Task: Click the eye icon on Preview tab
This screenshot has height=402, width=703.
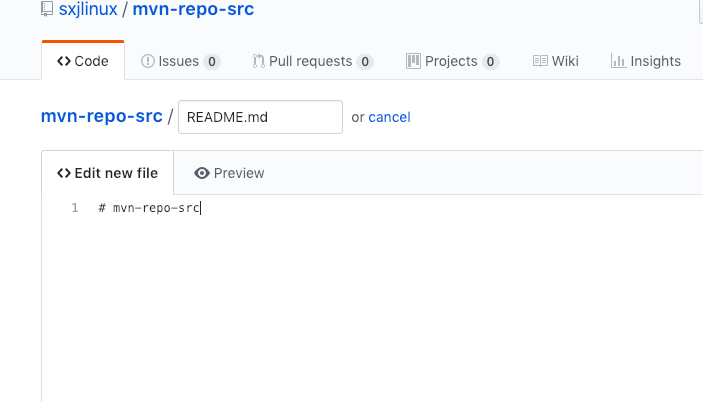Action: [202, 173]
